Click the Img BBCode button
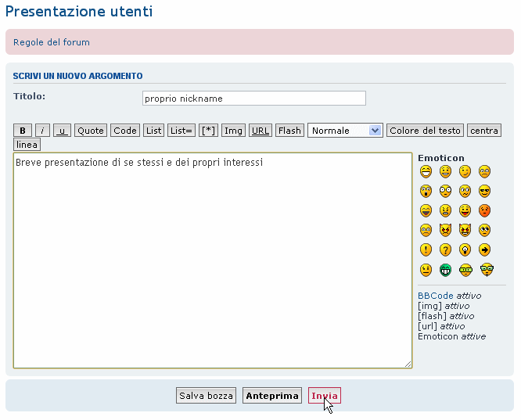 point(233,131)
